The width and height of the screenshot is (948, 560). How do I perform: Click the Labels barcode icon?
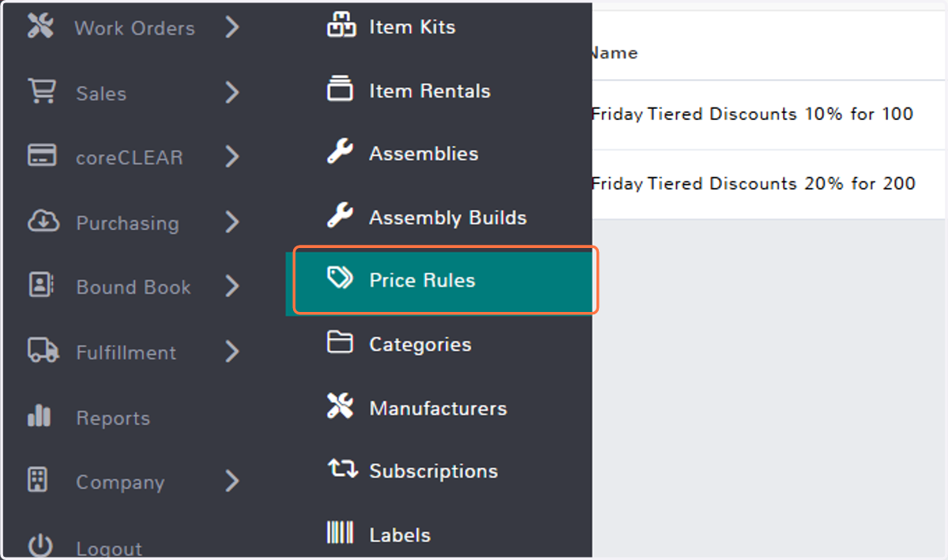click(340, 533)
